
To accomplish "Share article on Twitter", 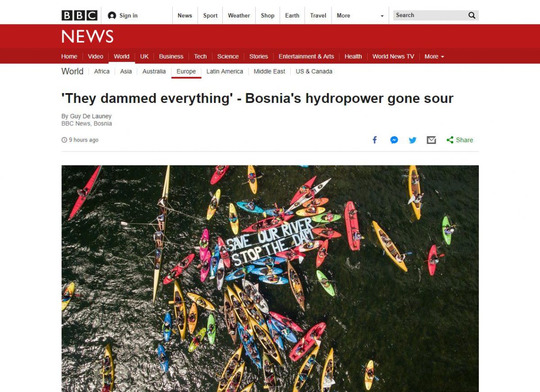I will click(413, 140).
